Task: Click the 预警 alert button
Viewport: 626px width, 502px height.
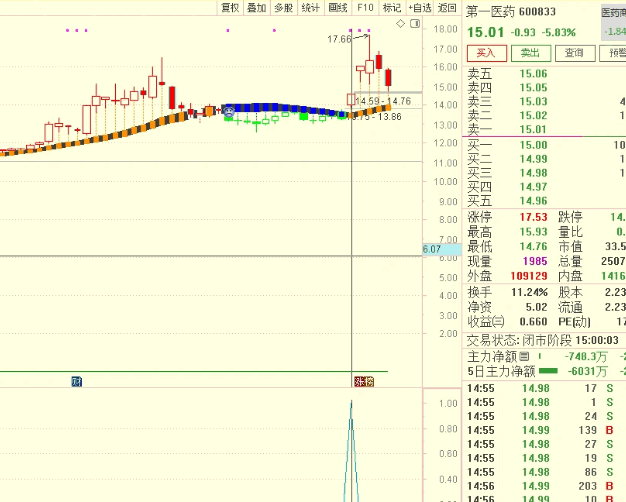Action: coord(613,53)
